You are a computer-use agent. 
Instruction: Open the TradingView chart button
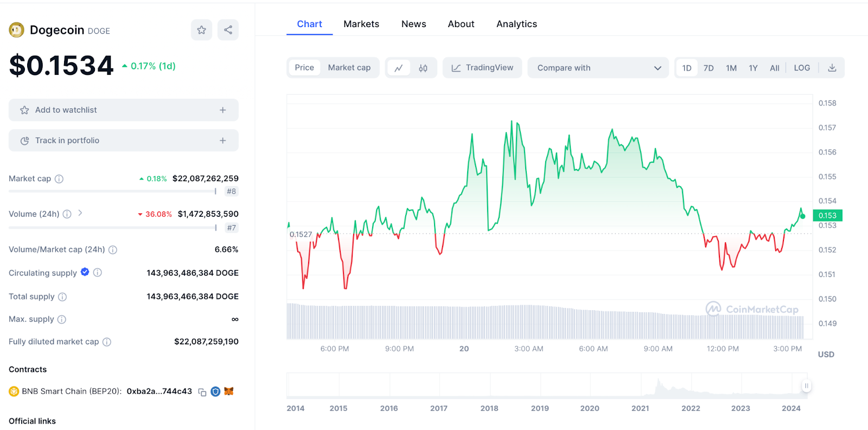(482, 68)
